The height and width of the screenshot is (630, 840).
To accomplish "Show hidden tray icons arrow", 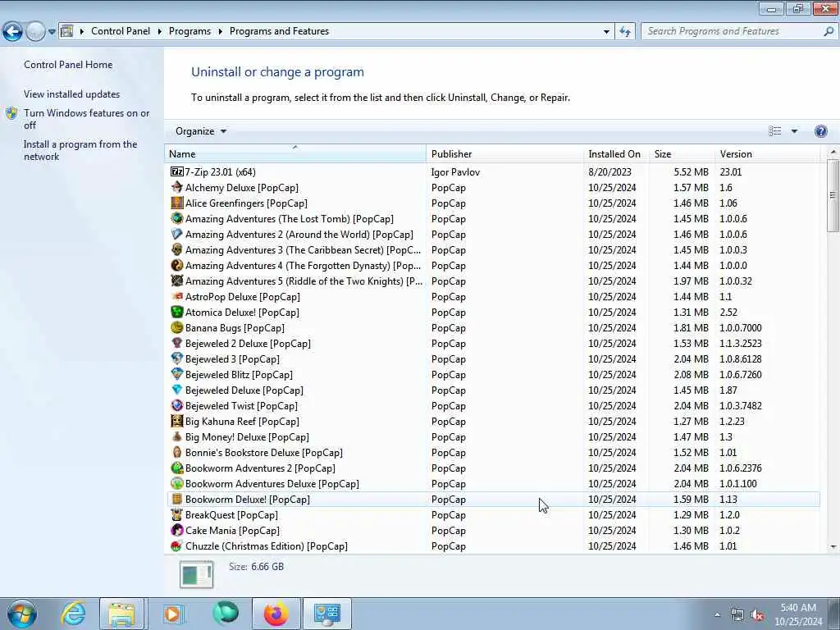I will coord(717,615).
